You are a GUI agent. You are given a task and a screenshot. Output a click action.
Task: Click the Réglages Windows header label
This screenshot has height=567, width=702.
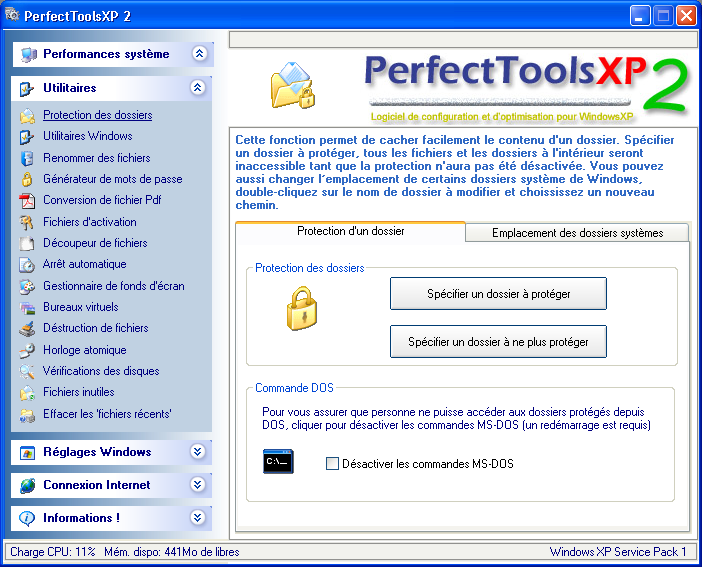point(97,452)
